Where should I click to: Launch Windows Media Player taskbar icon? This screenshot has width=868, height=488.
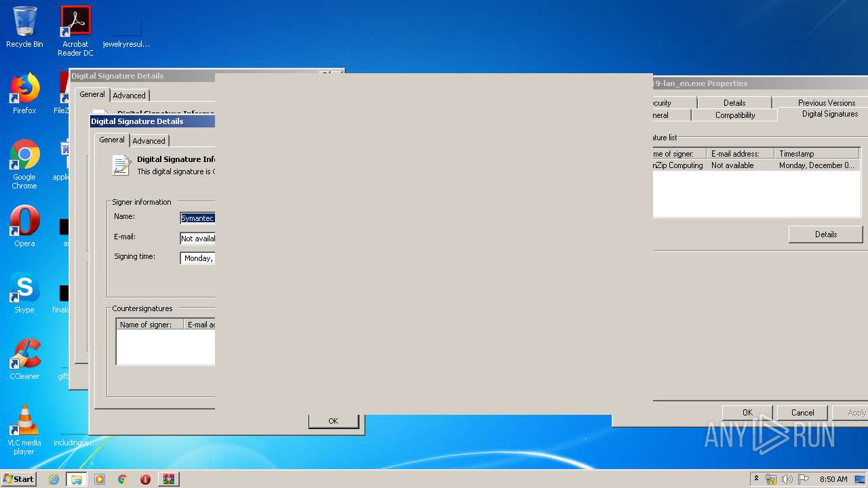tap(100, 479)
